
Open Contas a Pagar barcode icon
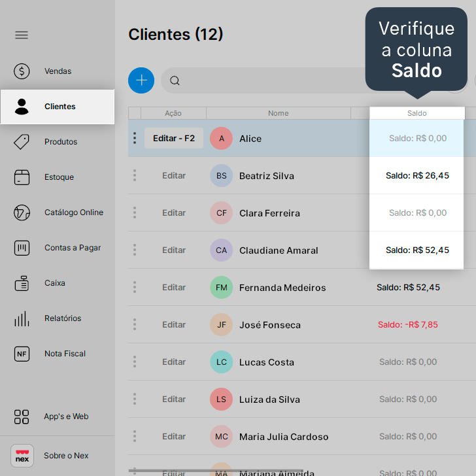pyautogui.click(x=22, y=248)
